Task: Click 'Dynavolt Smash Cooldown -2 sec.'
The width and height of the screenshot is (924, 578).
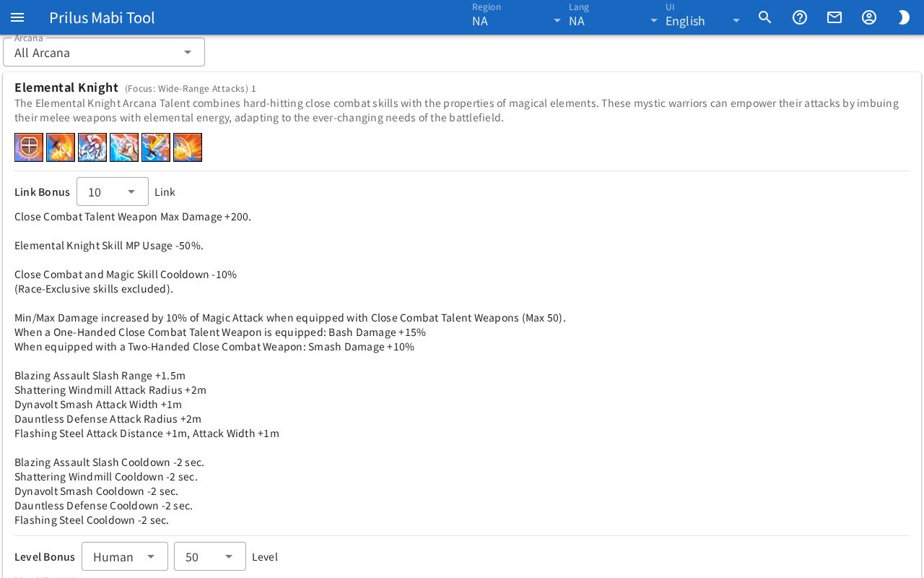Action: 97,491
